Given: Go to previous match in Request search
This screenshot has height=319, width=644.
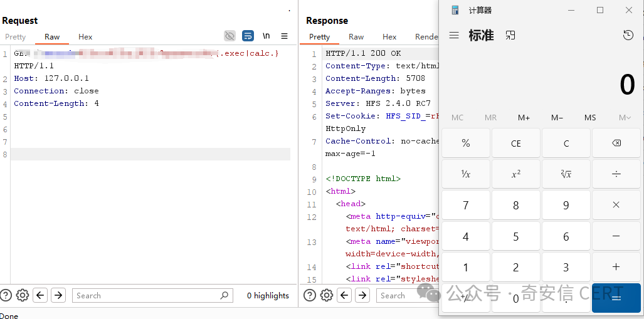Looking at the screenshot, I should point(40,295).
